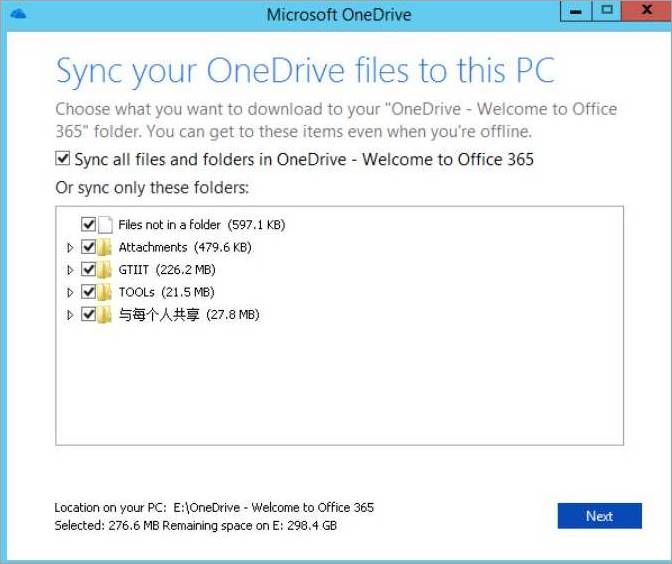Expand the Attachments folder tree

pos(70,248)
